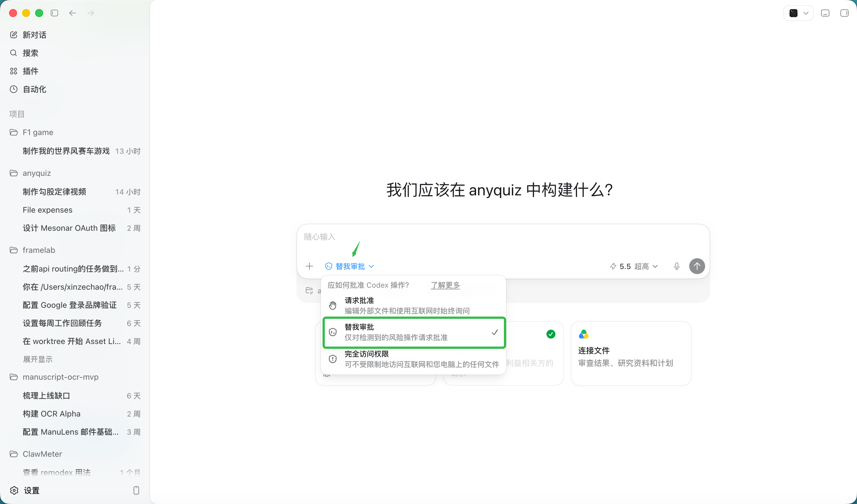Toggle the right side panel icon
857x504 pixels.
point(845,13)
